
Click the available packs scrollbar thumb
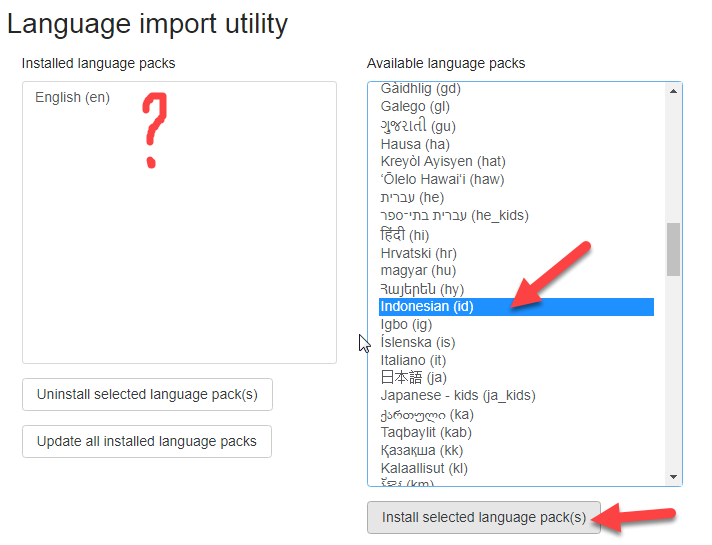673,248
